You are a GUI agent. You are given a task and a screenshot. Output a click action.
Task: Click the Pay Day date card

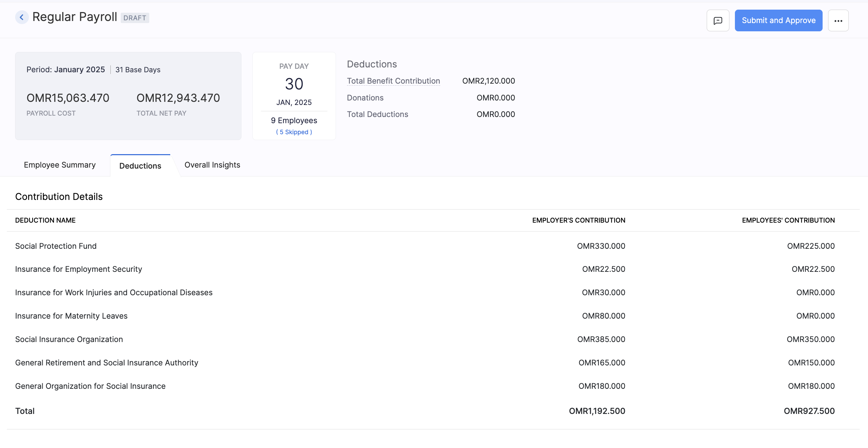click(x=294, y=84)
